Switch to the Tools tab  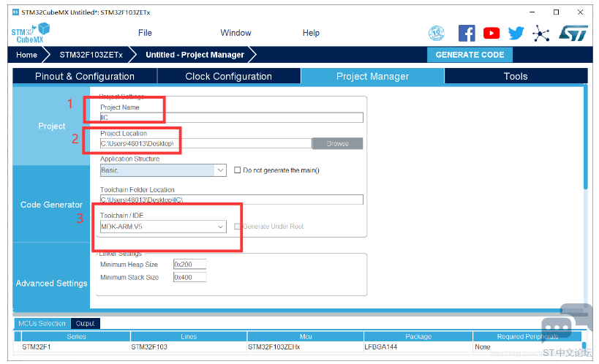click(516, 76)
